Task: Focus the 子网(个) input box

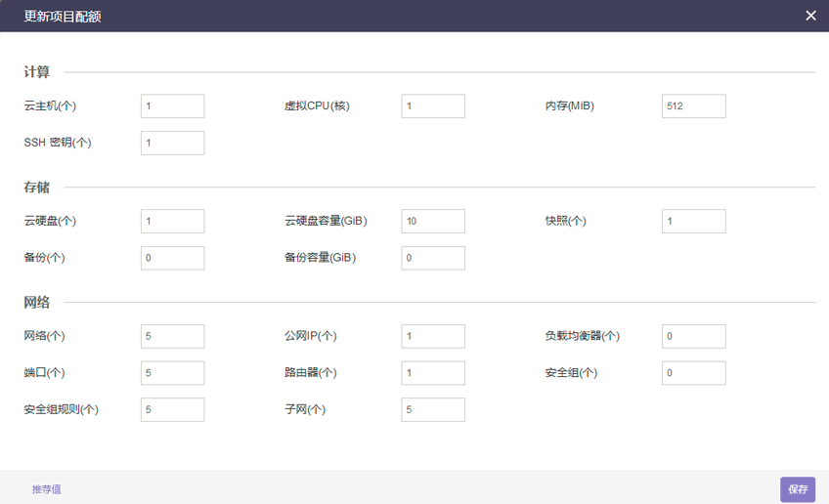Action: click(x=432, y=410)
